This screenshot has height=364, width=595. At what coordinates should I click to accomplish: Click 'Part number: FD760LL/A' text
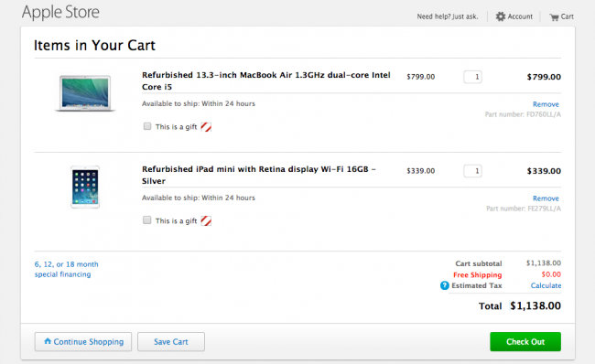pos(523,114)
